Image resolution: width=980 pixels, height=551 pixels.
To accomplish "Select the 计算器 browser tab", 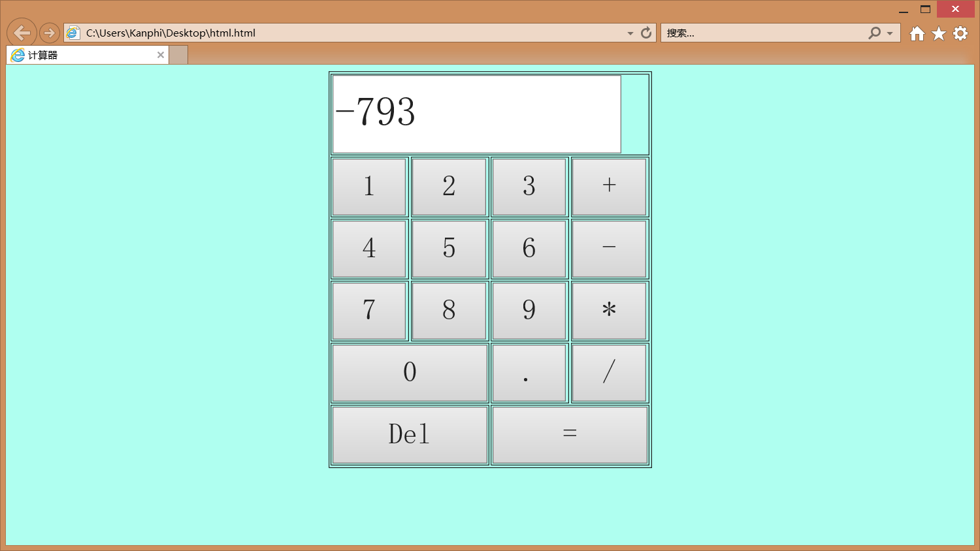I will pyautogui.click(x=88, y=55).
